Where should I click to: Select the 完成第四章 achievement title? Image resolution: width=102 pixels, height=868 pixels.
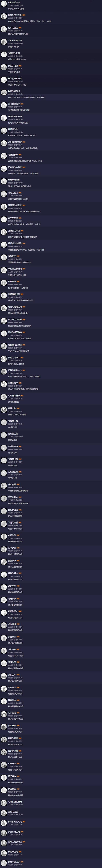click(x=13, y=459)
